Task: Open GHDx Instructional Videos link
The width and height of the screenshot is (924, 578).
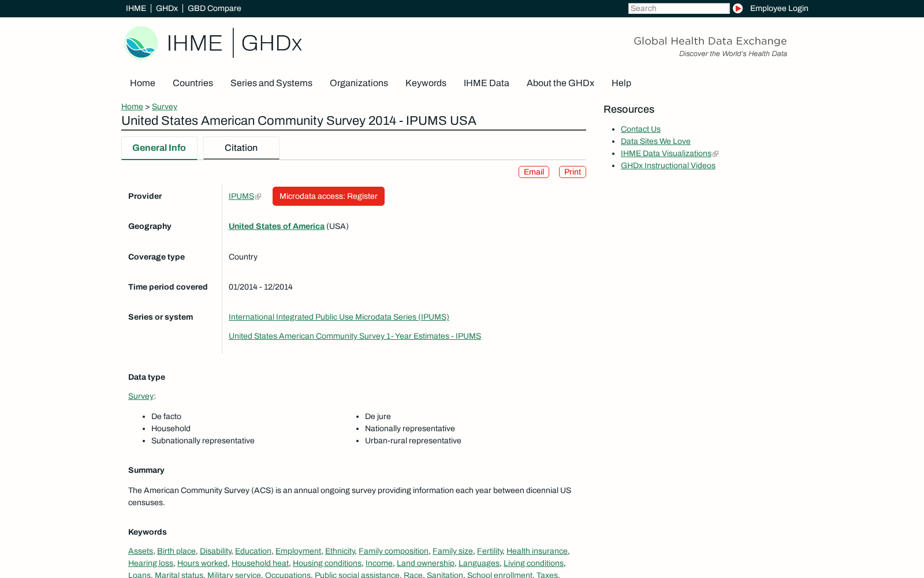Action: pos(668,165)
